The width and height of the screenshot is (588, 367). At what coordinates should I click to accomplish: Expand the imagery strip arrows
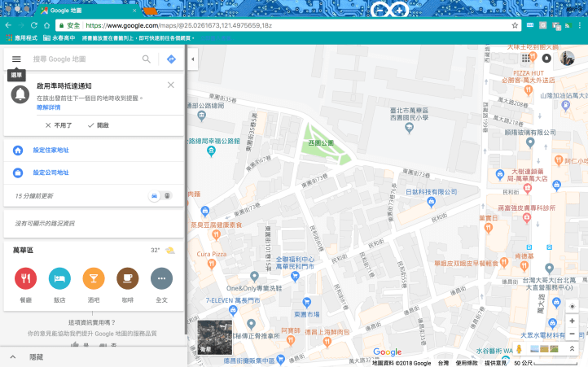(x=572, y=348)
